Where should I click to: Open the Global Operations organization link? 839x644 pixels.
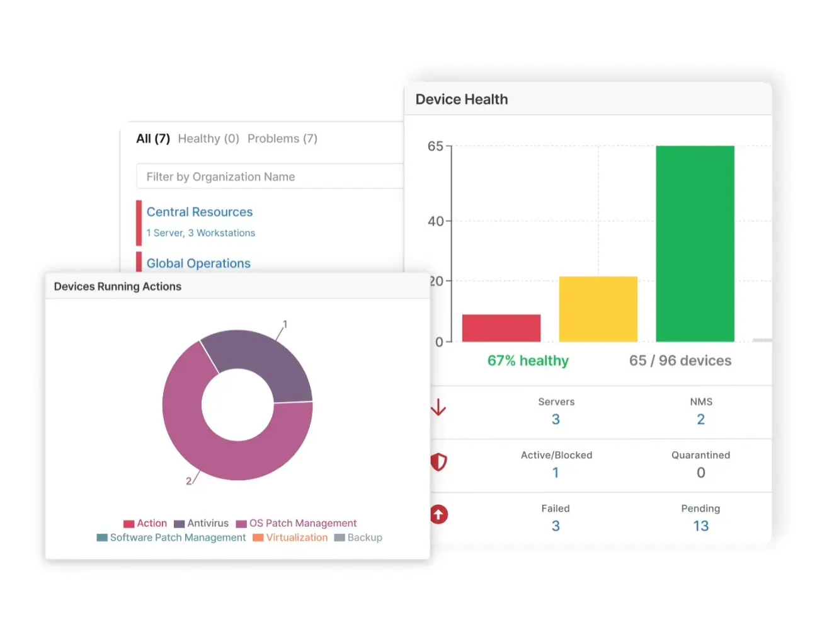tap(198, 263)
